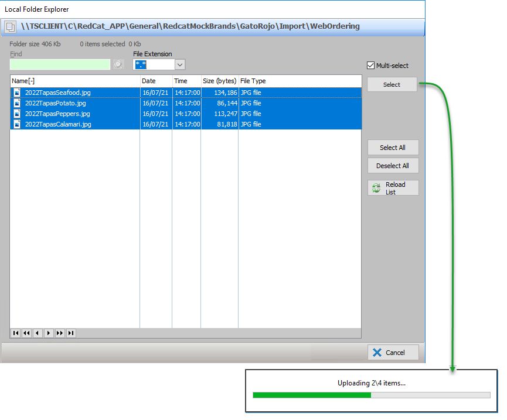
Task: Toggle the Multi-select checkbox
Action: pos(370,66)
